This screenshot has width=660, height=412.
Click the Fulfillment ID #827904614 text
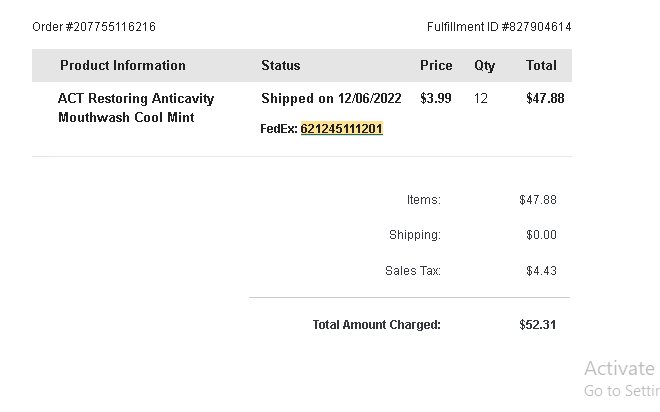(499, 27)
